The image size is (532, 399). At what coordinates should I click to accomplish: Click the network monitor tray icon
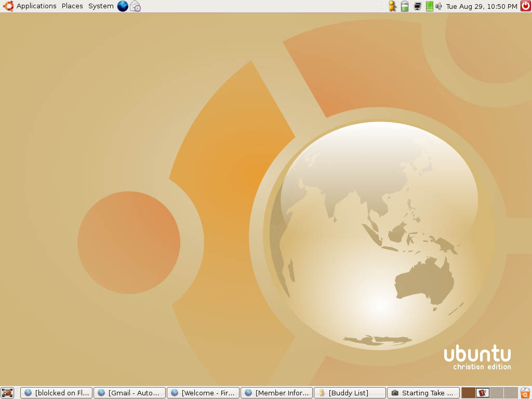click(417, 6)
